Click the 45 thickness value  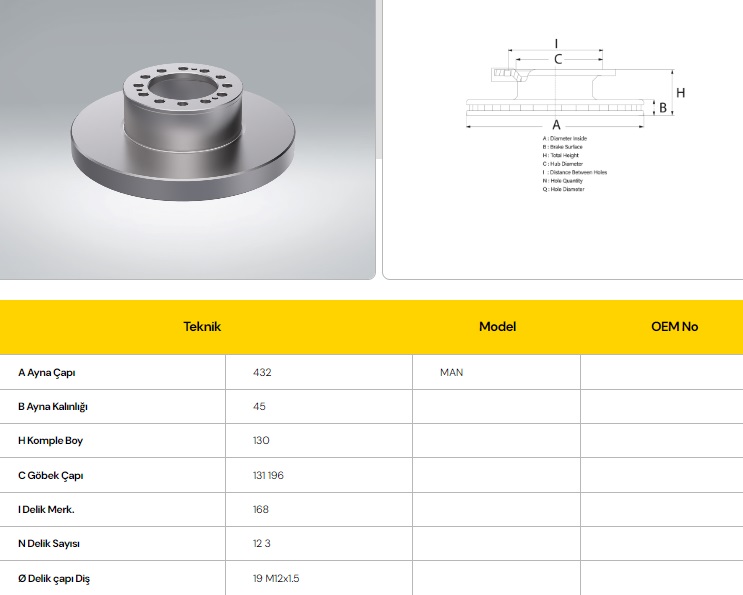point(259,407)
